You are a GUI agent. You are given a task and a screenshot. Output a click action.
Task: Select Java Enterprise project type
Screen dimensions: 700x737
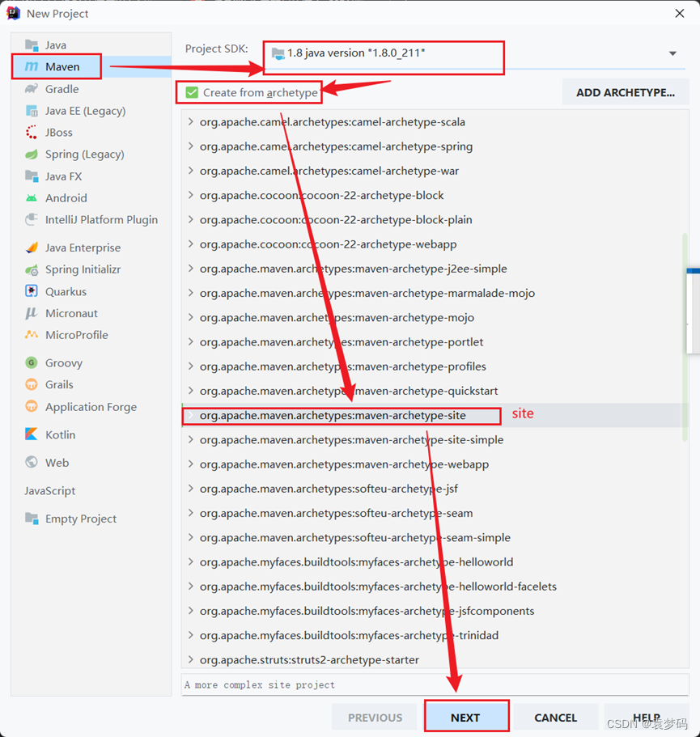91,248
